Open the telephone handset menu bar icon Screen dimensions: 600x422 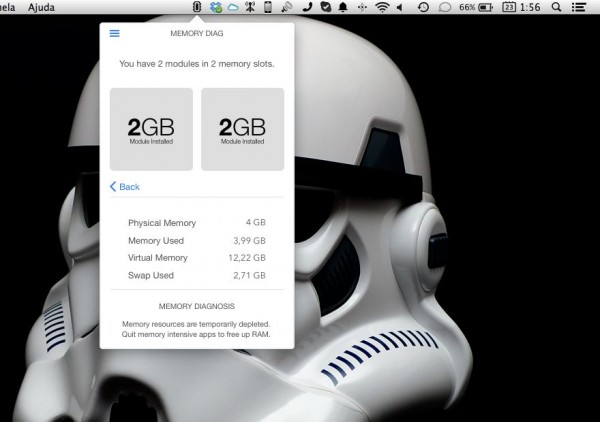(x=307, y=7)
